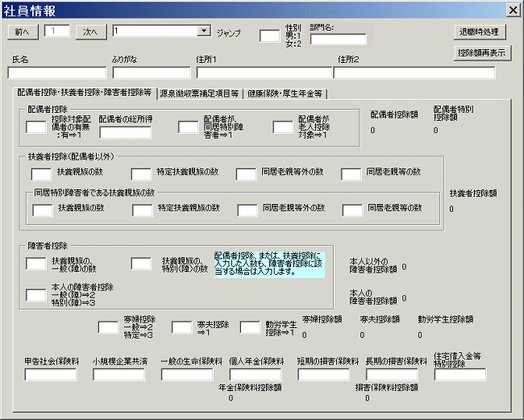
Task: Click the 住宅借入金等特別控除 input field
Action: 460,374
